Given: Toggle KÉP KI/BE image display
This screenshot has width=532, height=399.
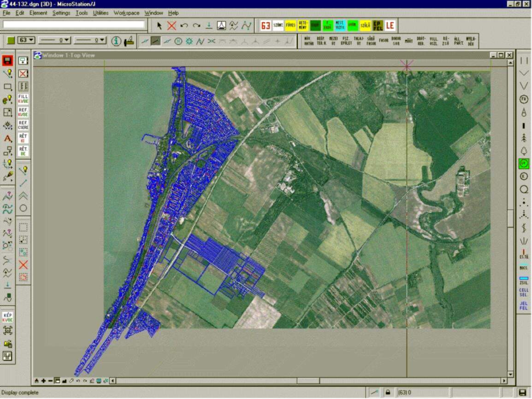Looking at the screenshot, I should [x=7, y=317].
